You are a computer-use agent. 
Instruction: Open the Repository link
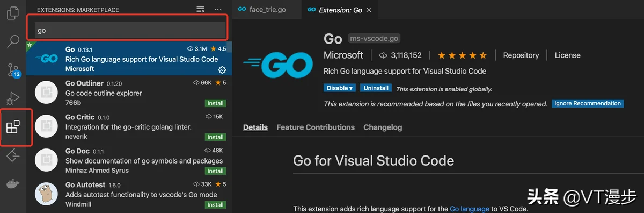click(521, 55)
